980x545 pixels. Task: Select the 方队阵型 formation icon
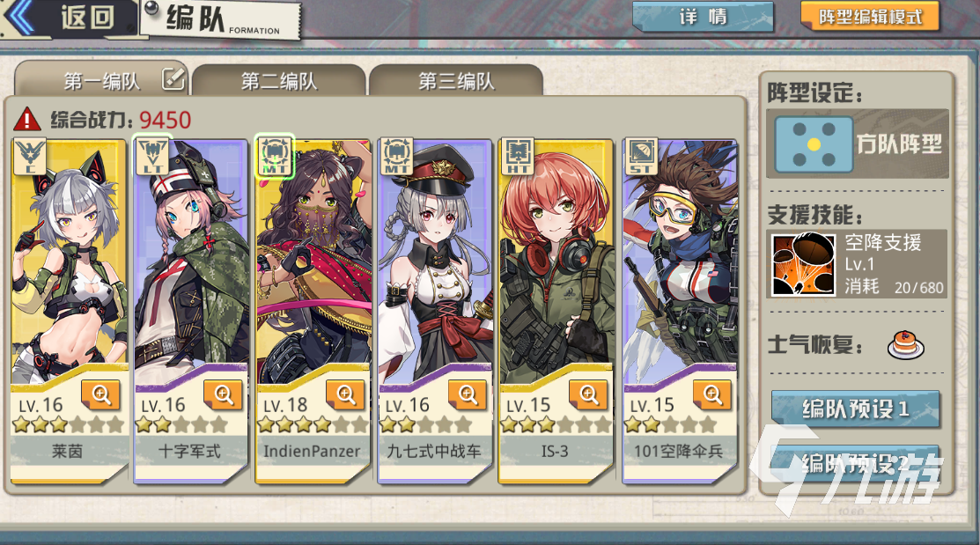(x=814, y=144)
